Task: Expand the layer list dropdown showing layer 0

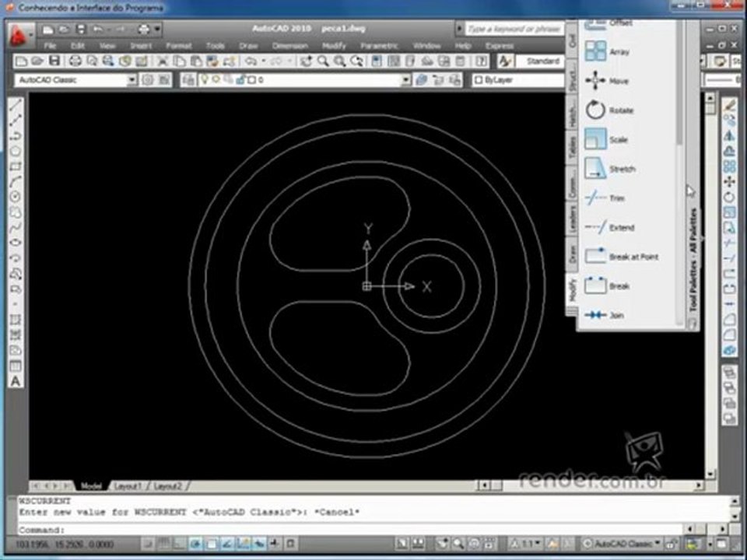Action: point(406,80)
